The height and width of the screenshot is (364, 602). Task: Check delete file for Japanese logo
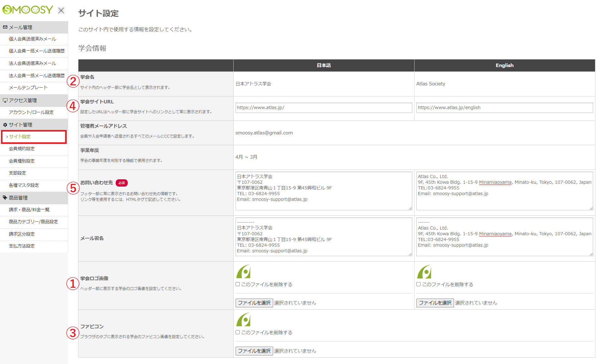(x=238, y=284)
